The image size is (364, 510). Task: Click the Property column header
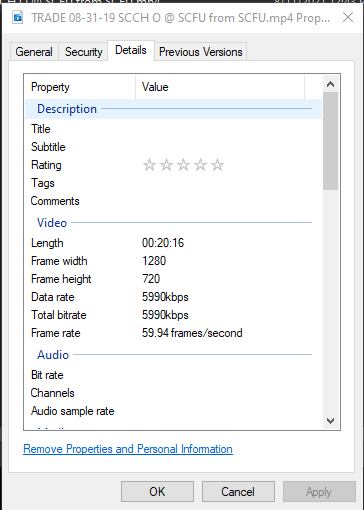[x=80, y=87]
